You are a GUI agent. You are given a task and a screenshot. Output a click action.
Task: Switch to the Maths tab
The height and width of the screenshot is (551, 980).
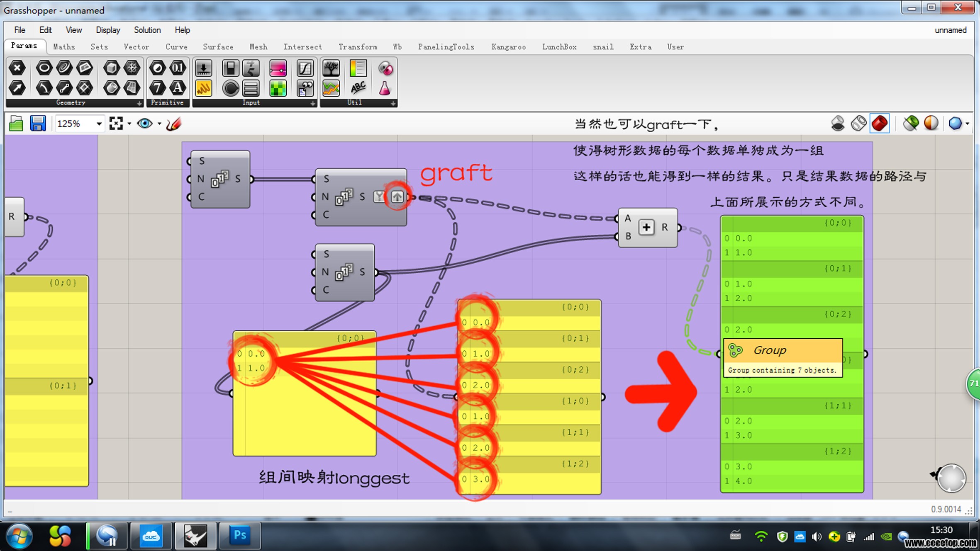click(64, 47)
